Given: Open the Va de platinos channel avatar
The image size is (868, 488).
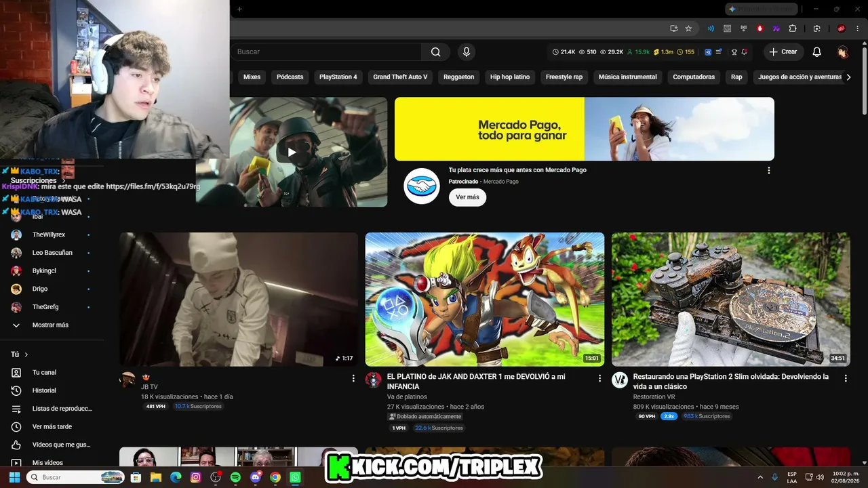Looking at the screenshot, I should coord(374,380).
